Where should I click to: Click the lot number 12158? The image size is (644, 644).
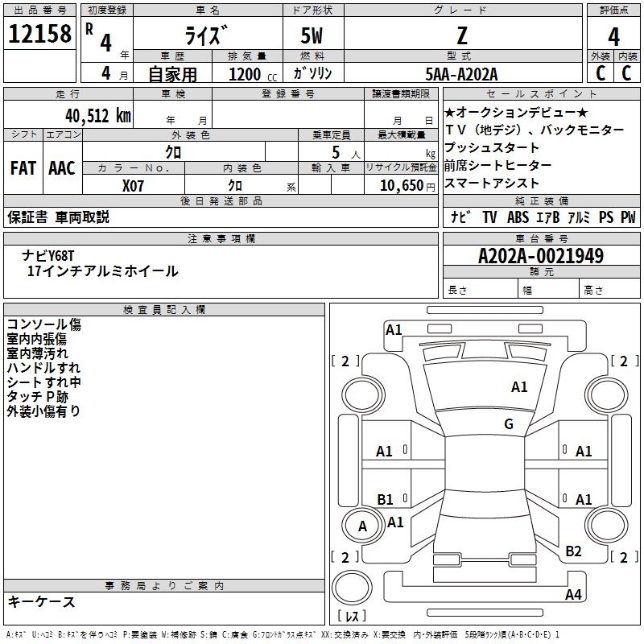pos(39,34)
